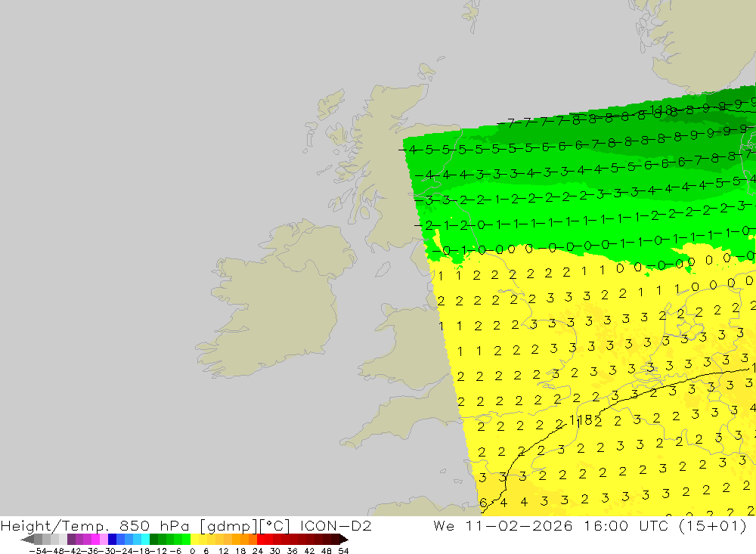756x554 pixels.
Task: Click the right dark arrow of color scale
Action: [x=344, y=540]
